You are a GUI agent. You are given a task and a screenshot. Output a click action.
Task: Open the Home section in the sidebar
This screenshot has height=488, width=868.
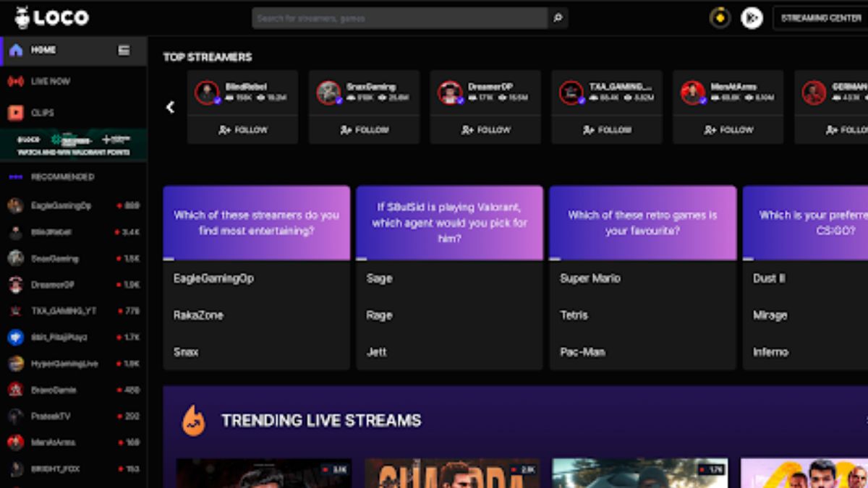pos(43,50)
